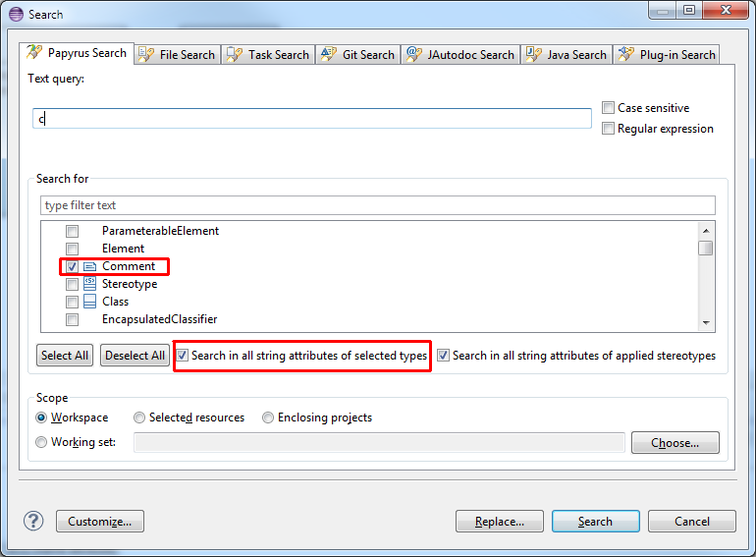Click the Working set text field
Screen dimensions: 756x557
(379, 443)
